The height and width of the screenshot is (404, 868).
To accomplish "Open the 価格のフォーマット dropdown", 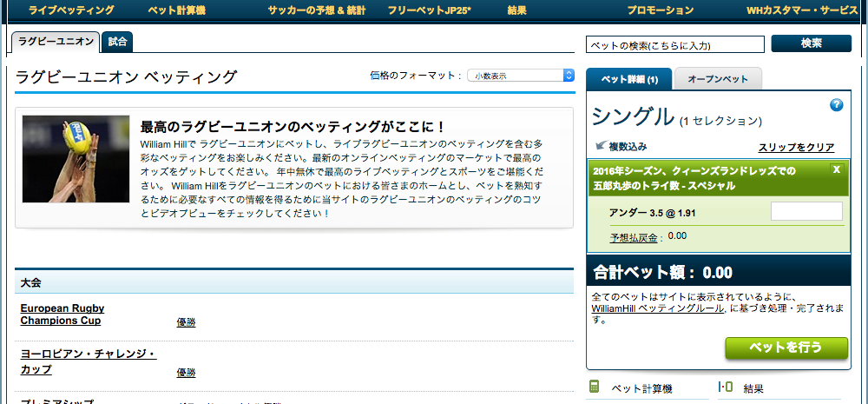I will [521, 76].
